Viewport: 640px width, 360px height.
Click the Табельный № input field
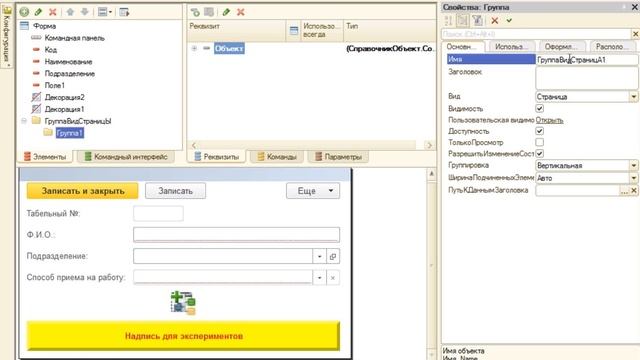tap(158, 213)
